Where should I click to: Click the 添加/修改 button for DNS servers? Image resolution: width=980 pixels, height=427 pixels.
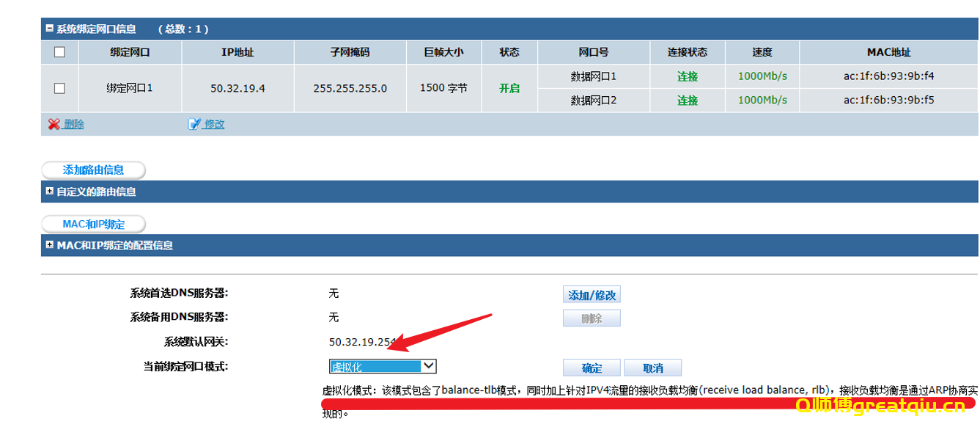click(x=592, y=293)
